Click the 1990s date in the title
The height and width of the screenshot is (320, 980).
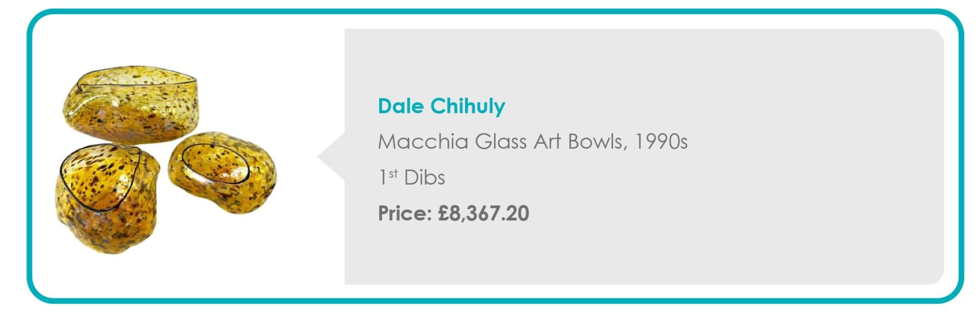pos(660,142)
